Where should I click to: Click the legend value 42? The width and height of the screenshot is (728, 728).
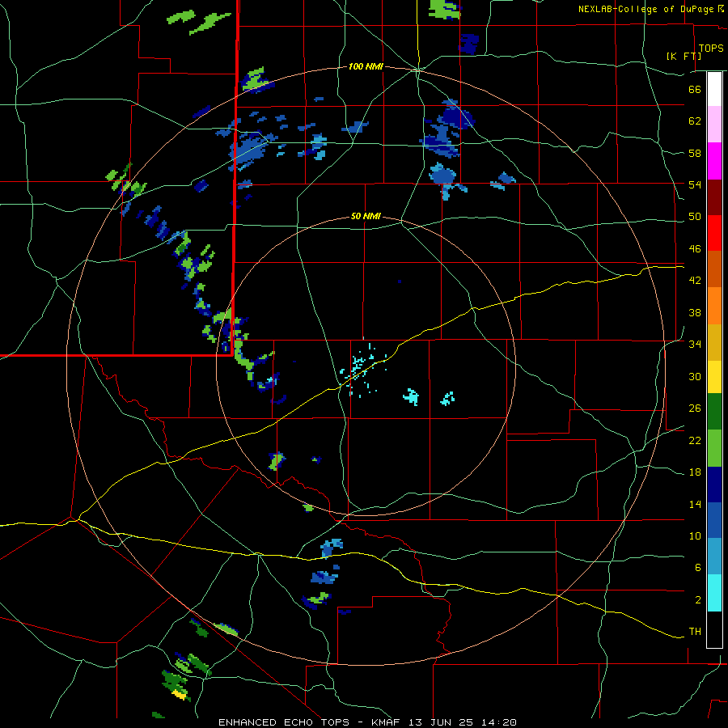click(695, 280)
